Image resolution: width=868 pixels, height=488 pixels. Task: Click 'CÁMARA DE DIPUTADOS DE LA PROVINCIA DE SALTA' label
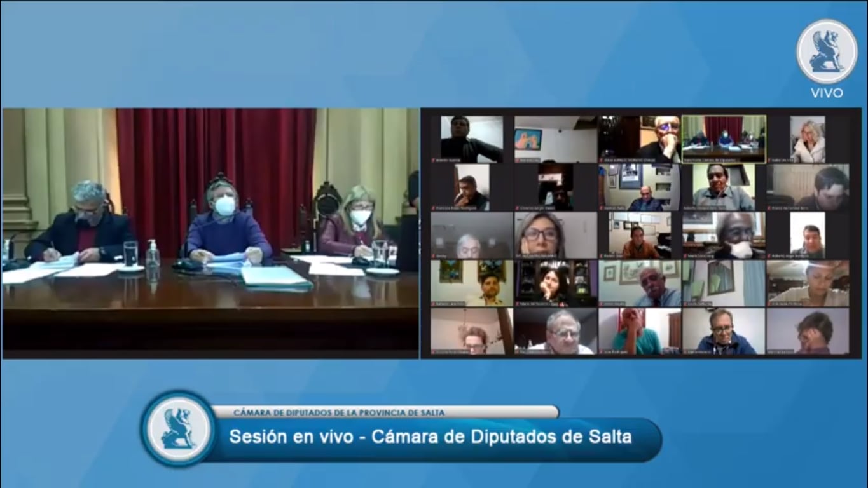click(x=339, y=412)
